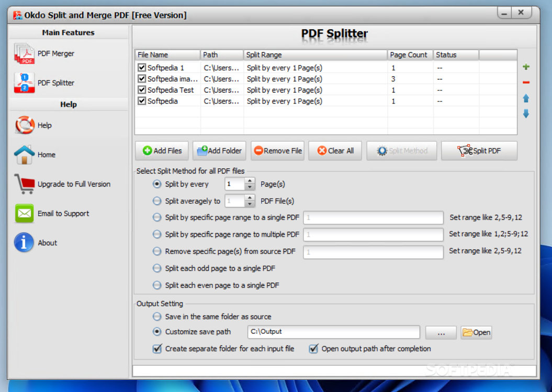Screen dimensions: 552x392
Task: Select Split by specific page range to multiple PDF
Action: point(157,234)
